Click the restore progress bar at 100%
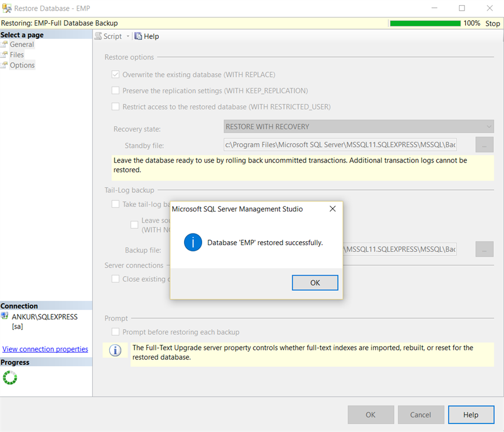 [425, 24]
